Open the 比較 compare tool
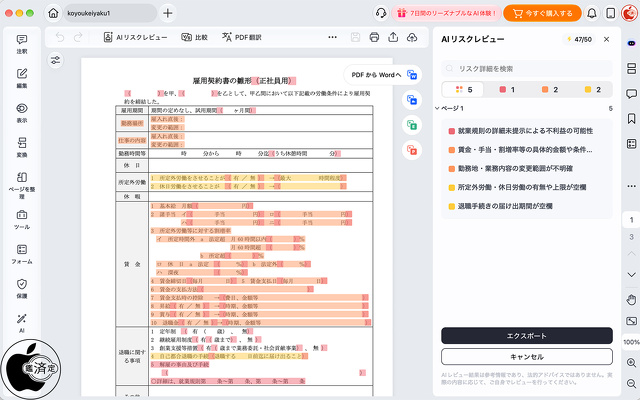Viewport: 640px width, 400px height. click(194, 37)
